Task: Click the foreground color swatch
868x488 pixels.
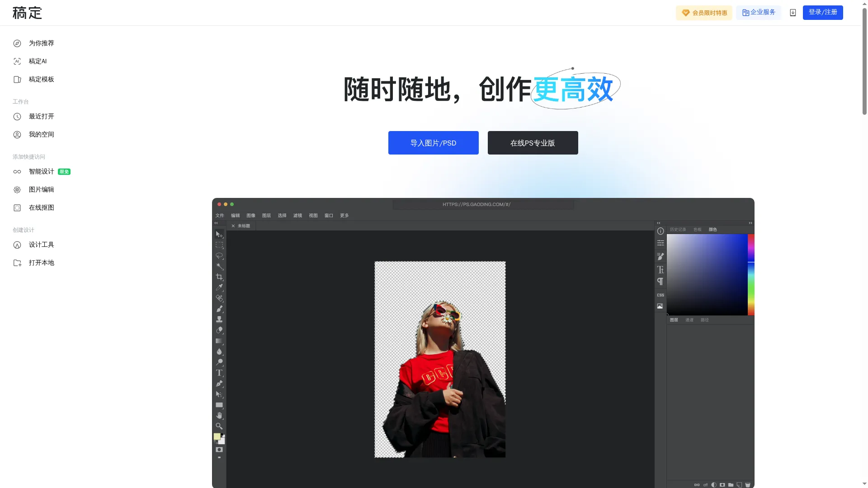Action: 217,436
